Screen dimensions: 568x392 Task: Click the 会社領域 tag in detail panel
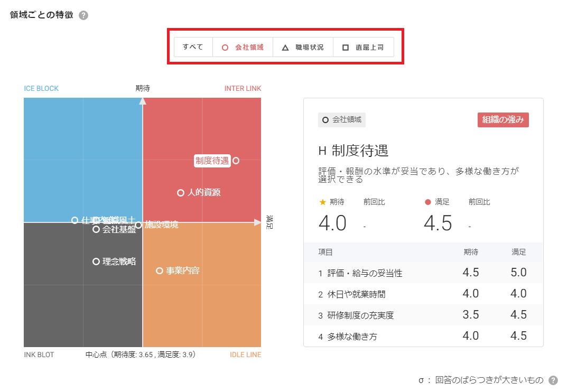point(342,120)
